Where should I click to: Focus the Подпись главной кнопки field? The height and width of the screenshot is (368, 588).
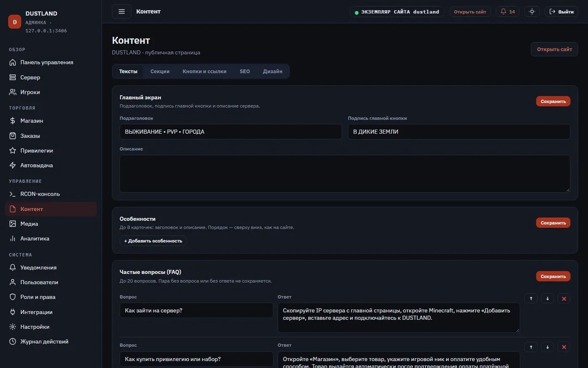click(459, 132)
